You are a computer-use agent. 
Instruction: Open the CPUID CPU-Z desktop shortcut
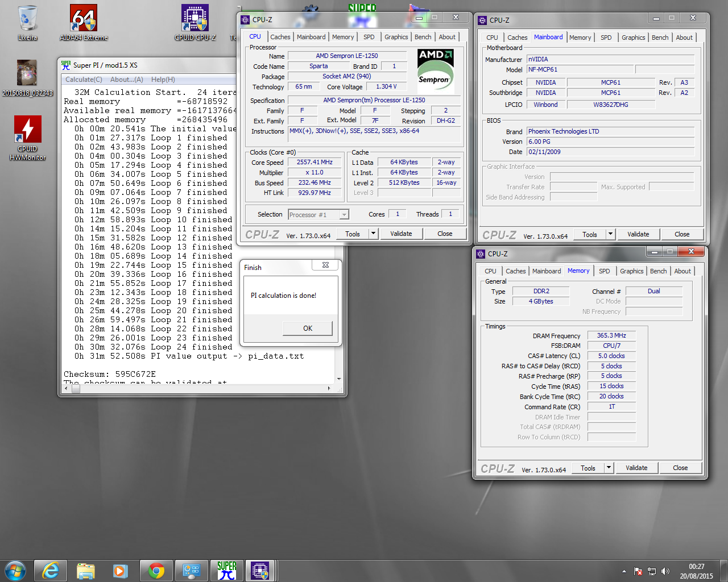coord(195,23)
